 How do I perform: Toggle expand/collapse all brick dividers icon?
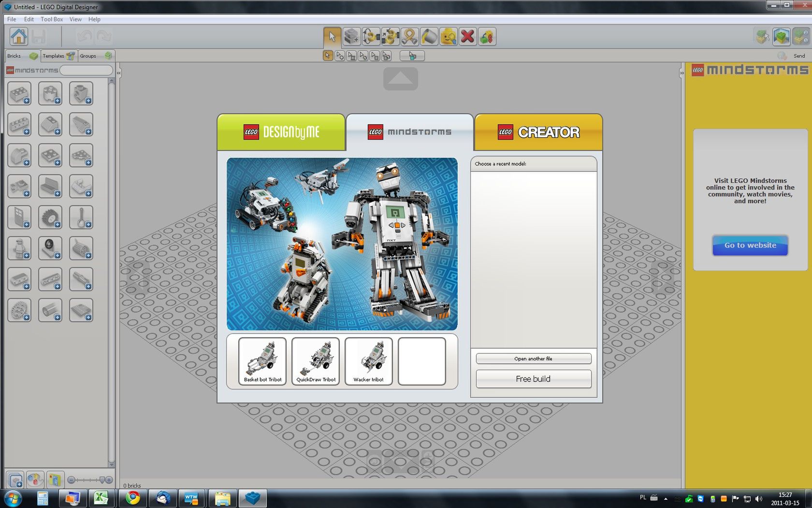tap(15, 480)
